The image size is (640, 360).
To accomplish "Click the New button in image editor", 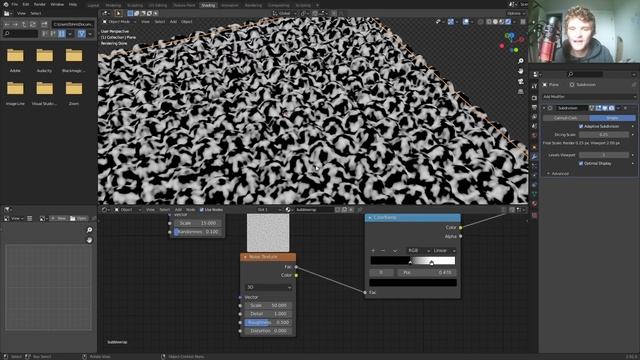I will coord(59,219).
